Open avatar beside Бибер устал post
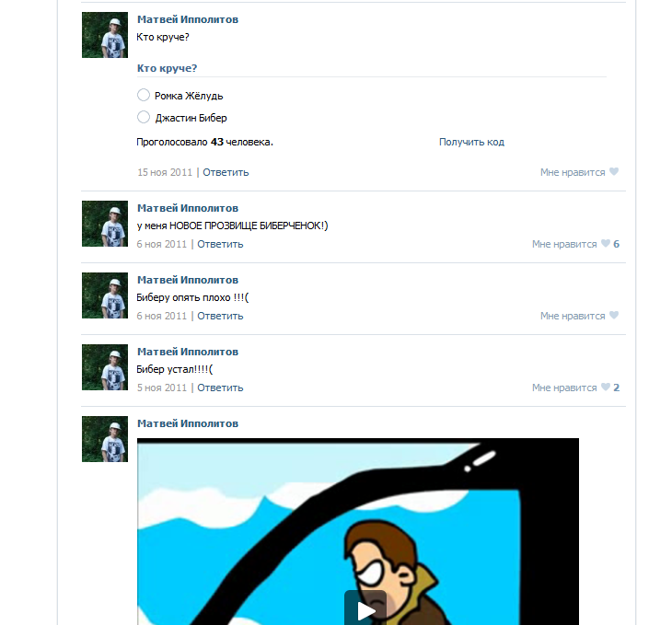Image resolution: width=672 pixels, height=625 pixels. pos(105,367)
